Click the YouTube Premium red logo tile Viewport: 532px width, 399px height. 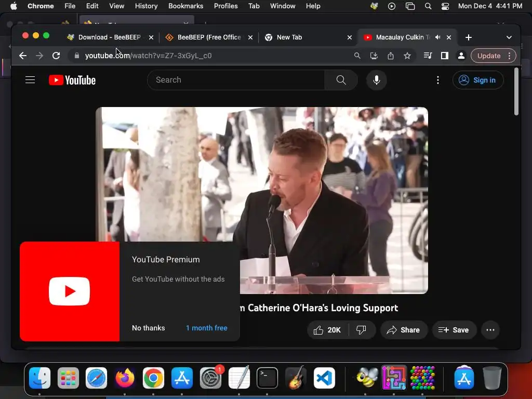70,291
